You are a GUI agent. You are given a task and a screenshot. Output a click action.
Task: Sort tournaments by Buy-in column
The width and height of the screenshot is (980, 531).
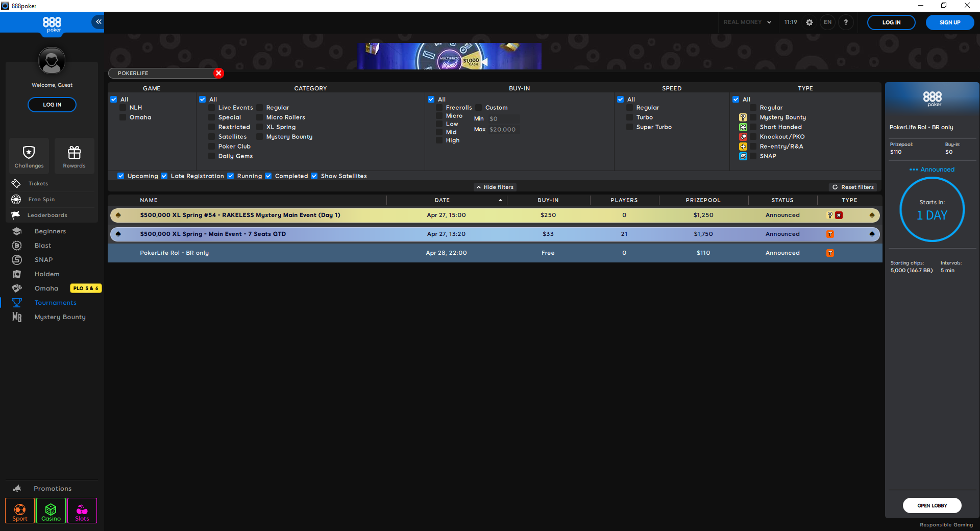[x=548, y=200]
